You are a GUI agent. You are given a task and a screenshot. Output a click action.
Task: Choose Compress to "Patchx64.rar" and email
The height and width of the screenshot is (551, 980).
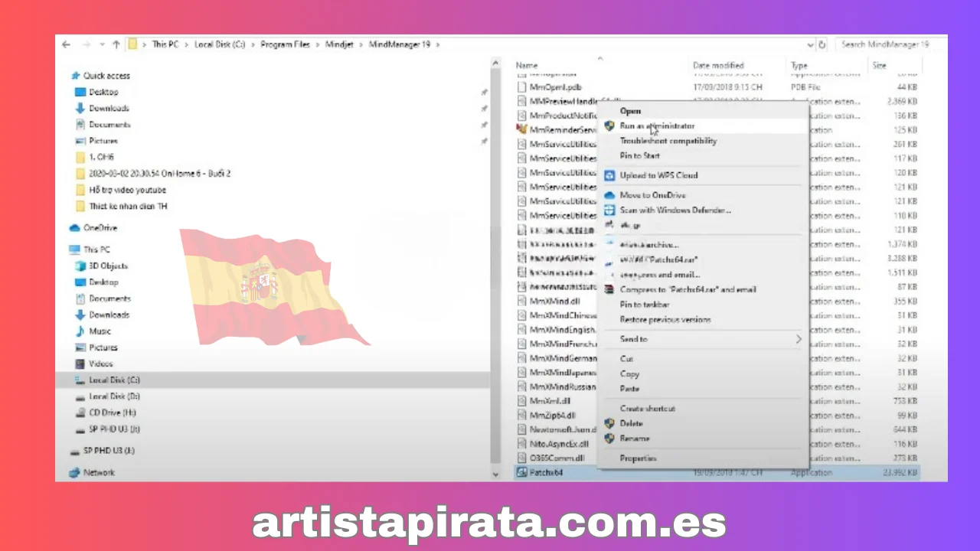(x=688, y=289)
